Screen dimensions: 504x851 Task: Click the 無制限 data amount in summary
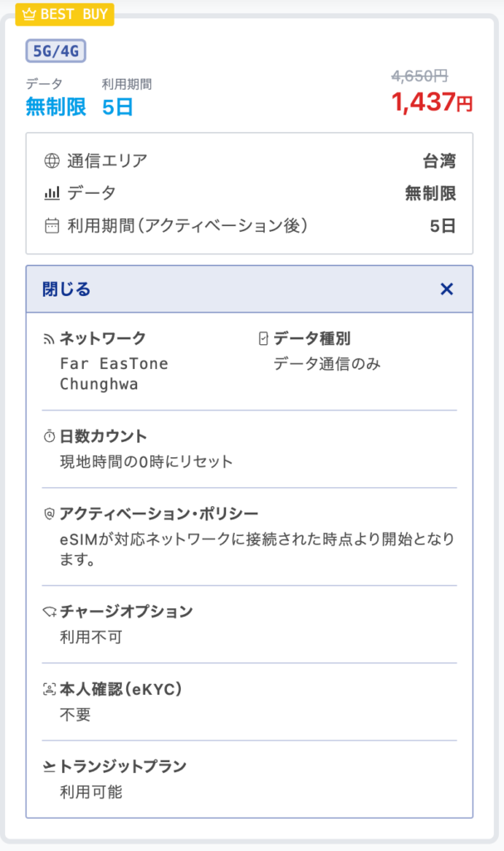tap(56, 107)
